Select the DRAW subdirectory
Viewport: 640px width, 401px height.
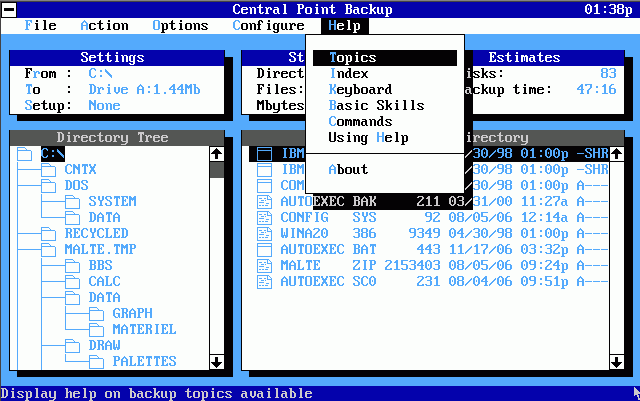point(104,345)
